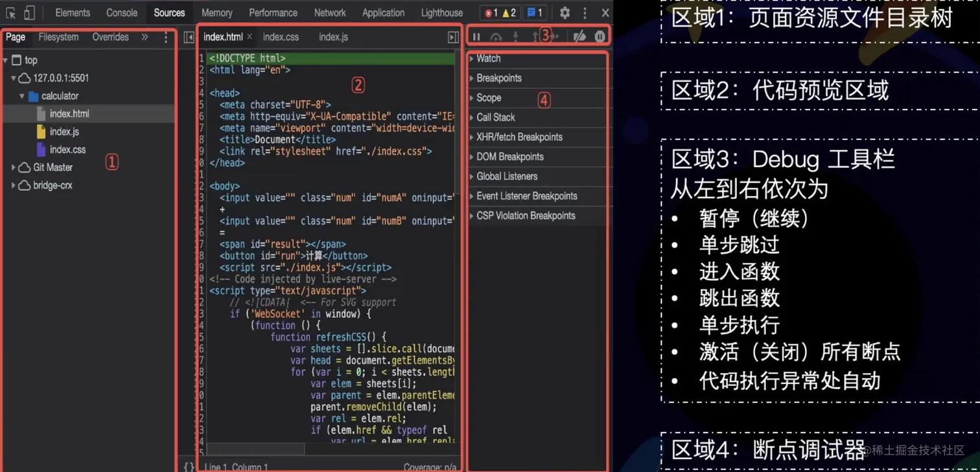Image resolution: width=980 pixels, height=472 pixels.
Task: Collapse the 127.0.0.1:5501 origin node
Action: 14,78
